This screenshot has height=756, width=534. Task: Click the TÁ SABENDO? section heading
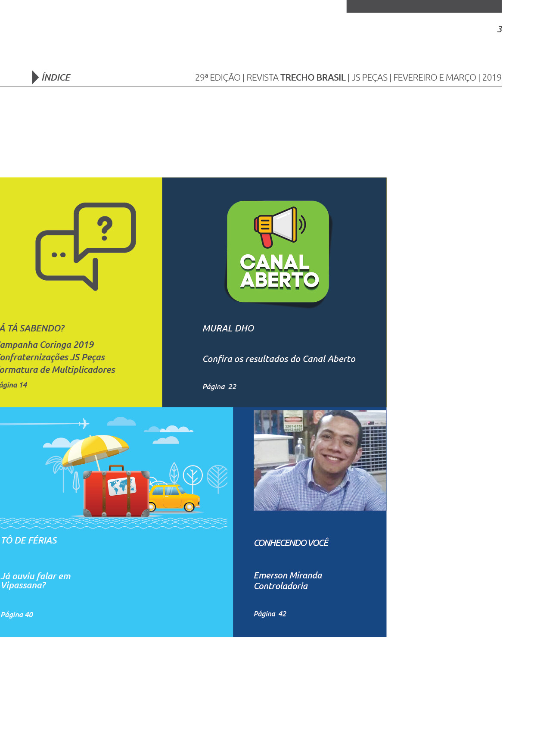pos(33,328)
